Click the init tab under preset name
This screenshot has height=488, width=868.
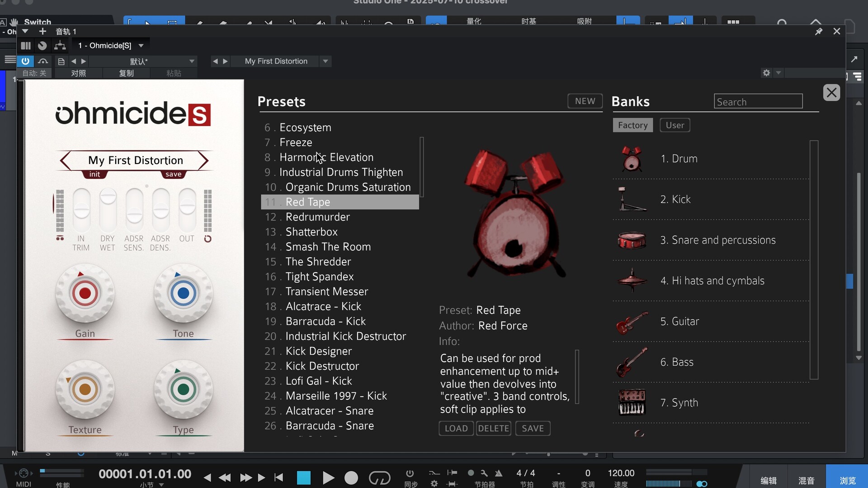tap(94, 174)
